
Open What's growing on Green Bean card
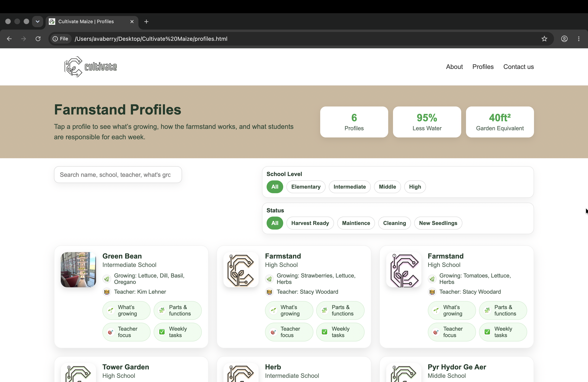click(x=126, y=310)
